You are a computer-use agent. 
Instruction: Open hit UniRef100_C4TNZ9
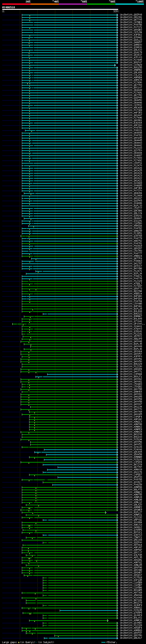pos(131,65)
